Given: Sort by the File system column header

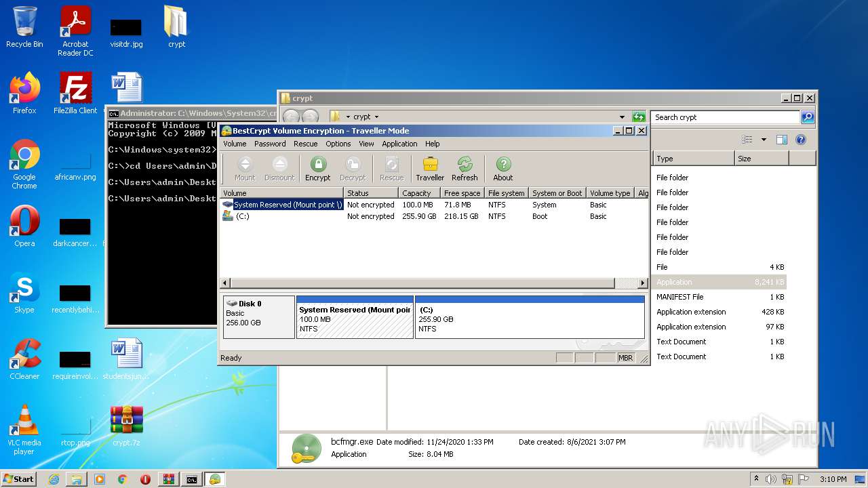Looking at the screenshot, I should coord(507,193).
